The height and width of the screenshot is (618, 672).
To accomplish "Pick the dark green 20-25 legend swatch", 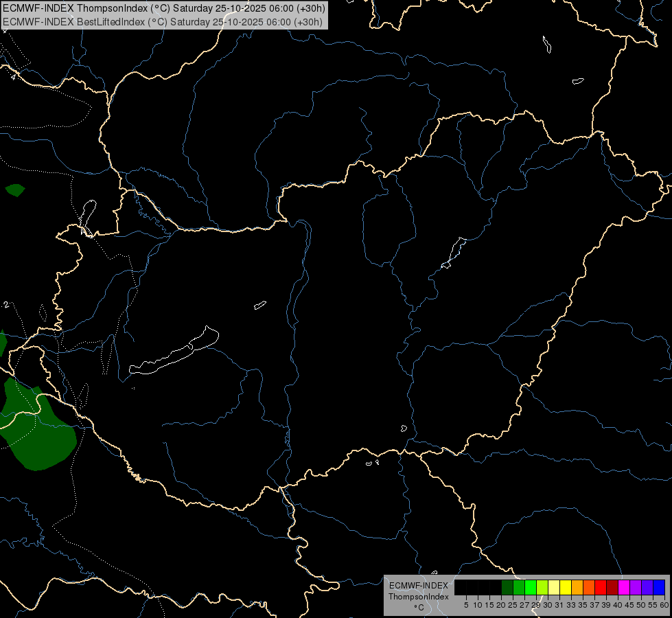I will pos(507,588).
